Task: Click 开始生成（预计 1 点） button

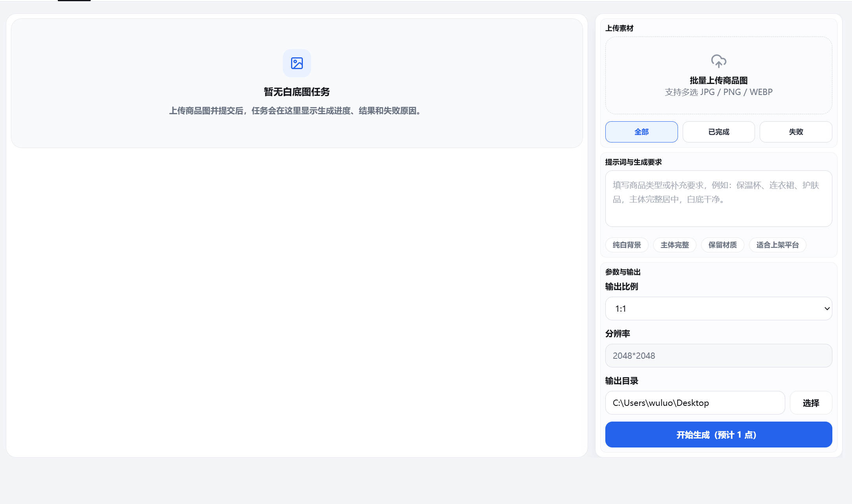Action: (x=718, y=435)
